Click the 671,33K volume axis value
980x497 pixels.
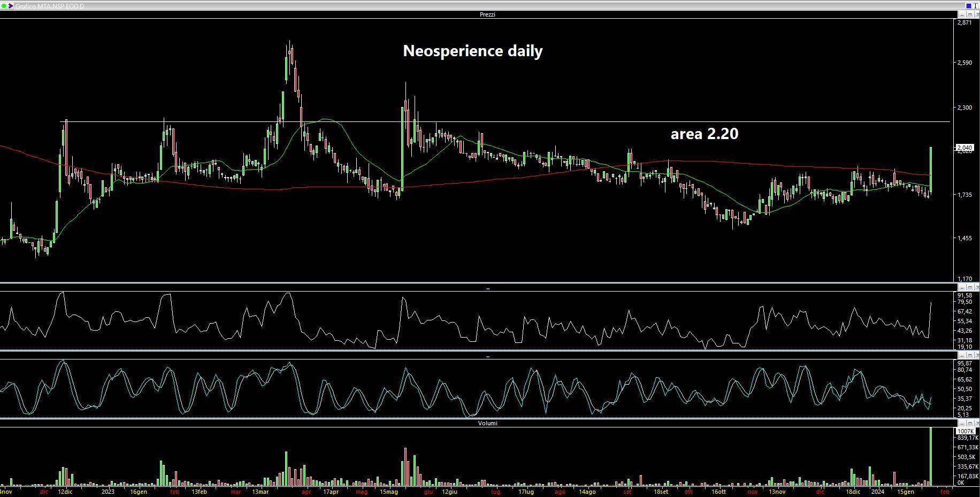tap(968, 447)
